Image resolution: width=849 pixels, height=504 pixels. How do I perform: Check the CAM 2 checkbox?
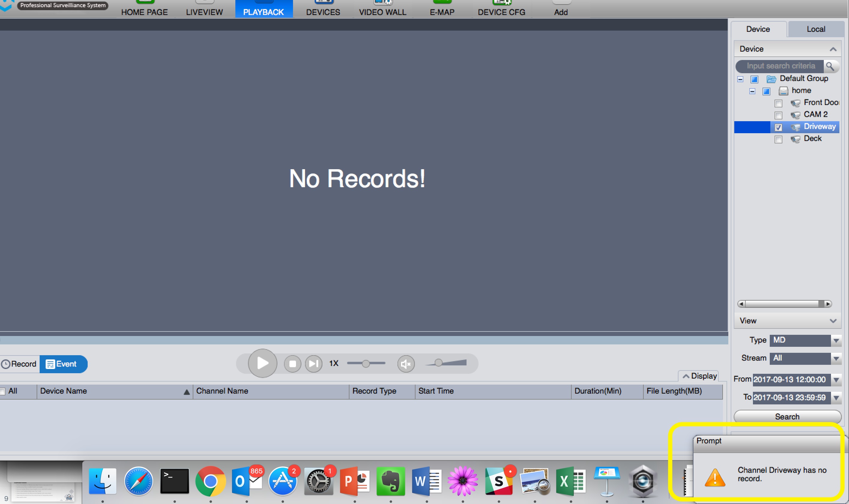[778, 115]
